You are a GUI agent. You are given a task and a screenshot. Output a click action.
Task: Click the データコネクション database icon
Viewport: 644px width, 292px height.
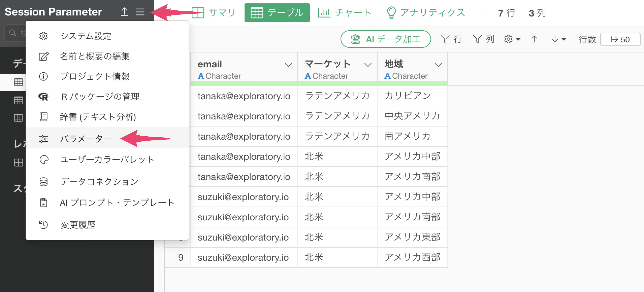click(43, 182)
